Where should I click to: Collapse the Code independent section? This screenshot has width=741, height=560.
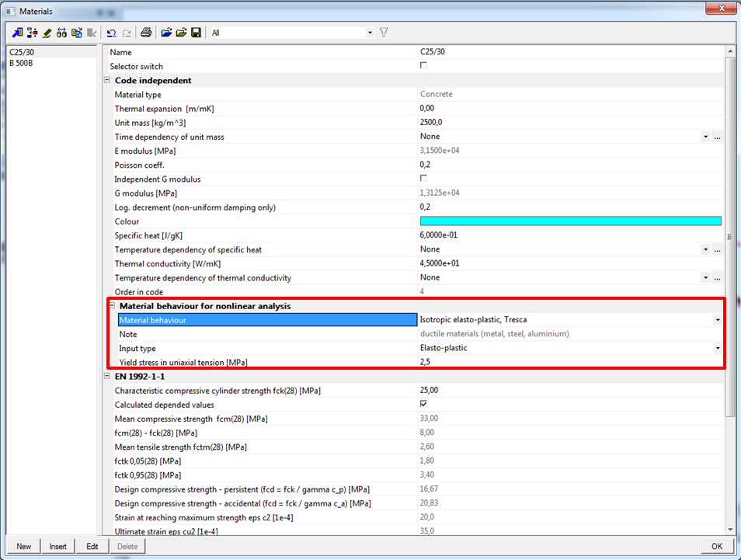tap(107, 80)
